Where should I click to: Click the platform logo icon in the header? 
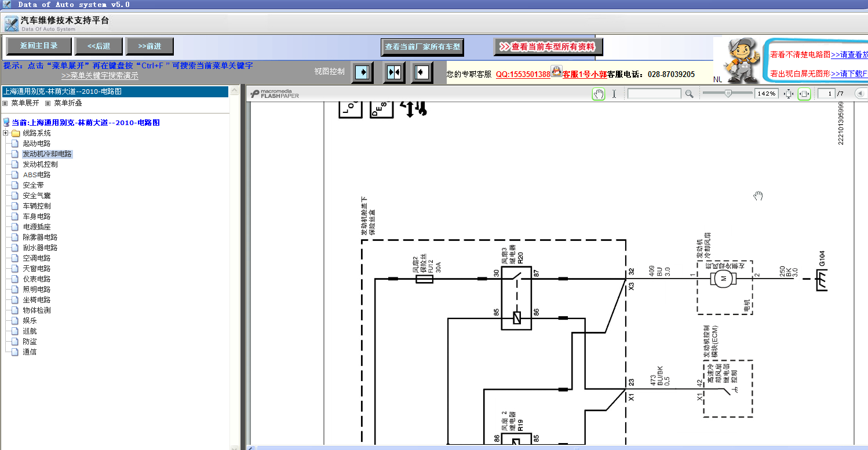12,24
